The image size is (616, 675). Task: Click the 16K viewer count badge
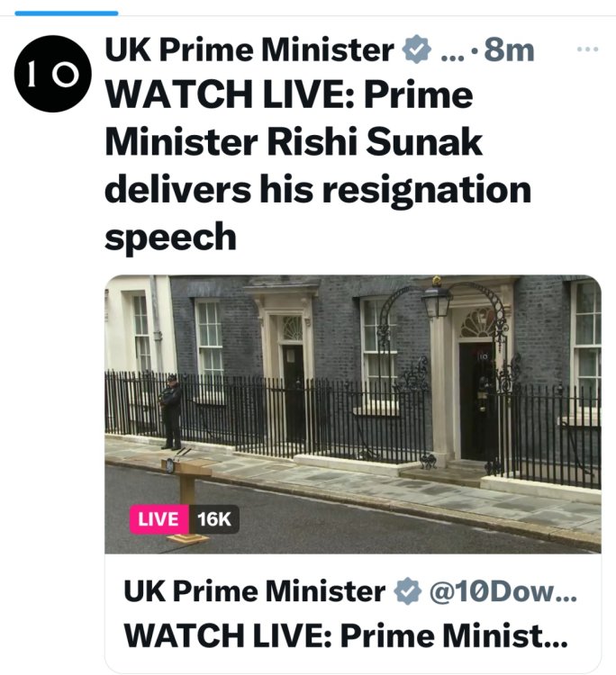213,519
